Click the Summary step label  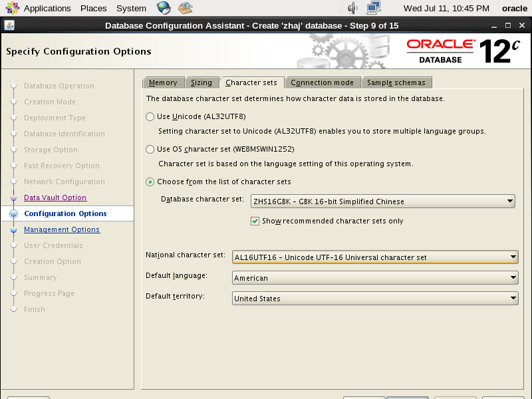[x=41, y=277]
